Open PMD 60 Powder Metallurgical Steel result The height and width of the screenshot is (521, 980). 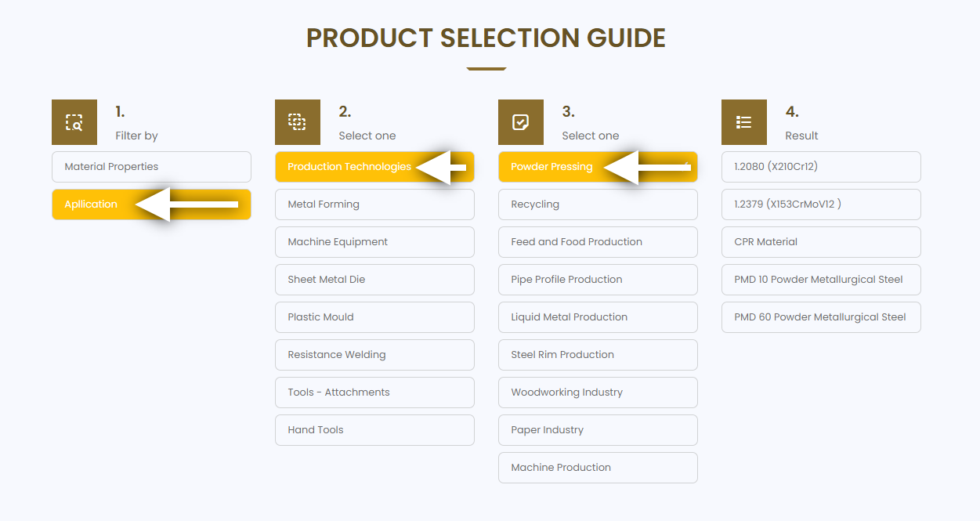pyautogui.click(x=821, y=317)
